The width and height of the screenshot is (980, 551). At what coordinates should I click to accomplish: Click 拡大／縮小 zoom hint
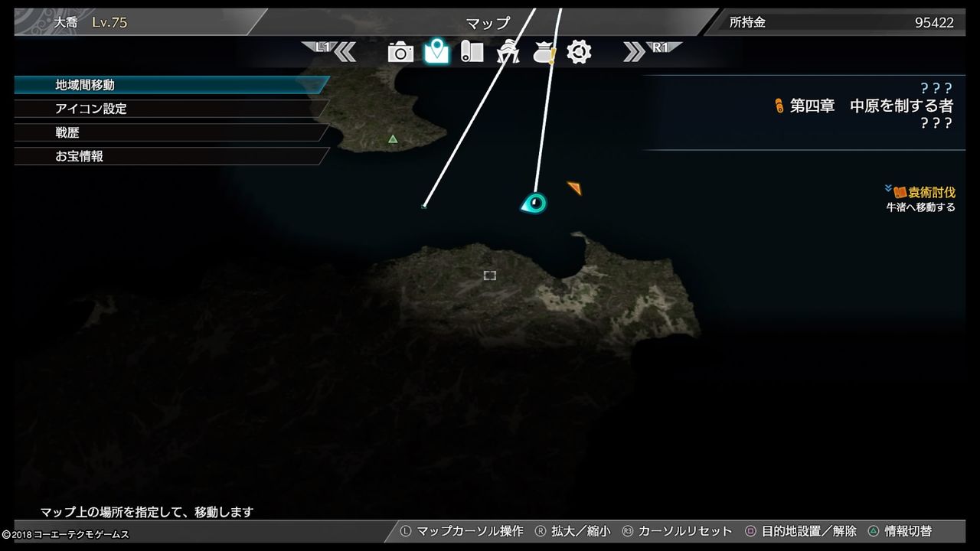point(581,531)
